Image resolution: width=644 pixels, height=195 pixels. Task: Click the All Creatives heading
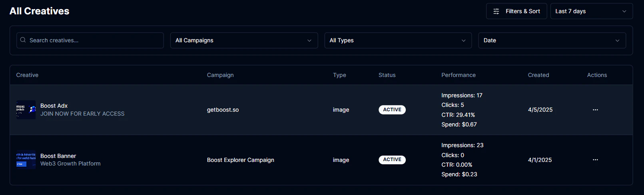tap(40, 11)
